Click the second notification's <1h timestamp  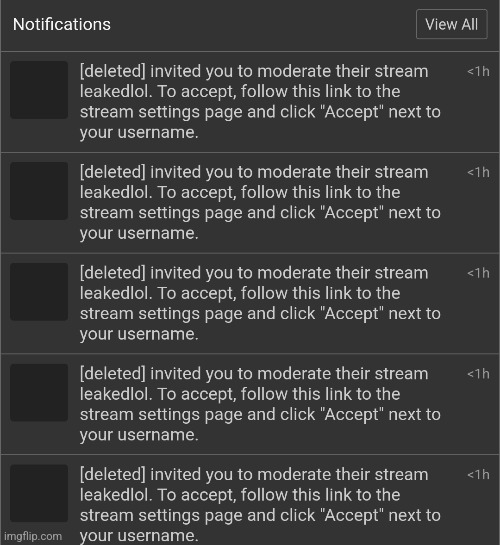[x=478, y=172]
